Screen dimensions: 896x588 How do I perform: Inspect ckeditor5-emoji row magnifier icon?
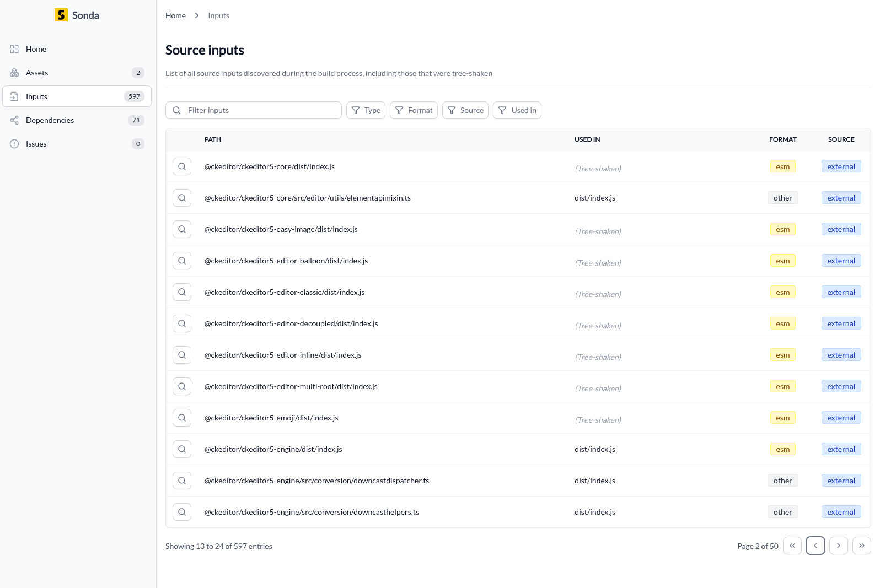[182, 418]
